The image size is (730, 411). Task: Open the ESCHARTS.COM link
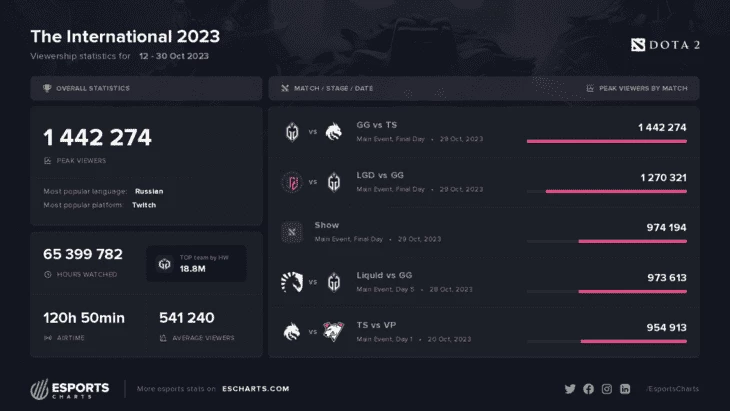click(256, 389)
